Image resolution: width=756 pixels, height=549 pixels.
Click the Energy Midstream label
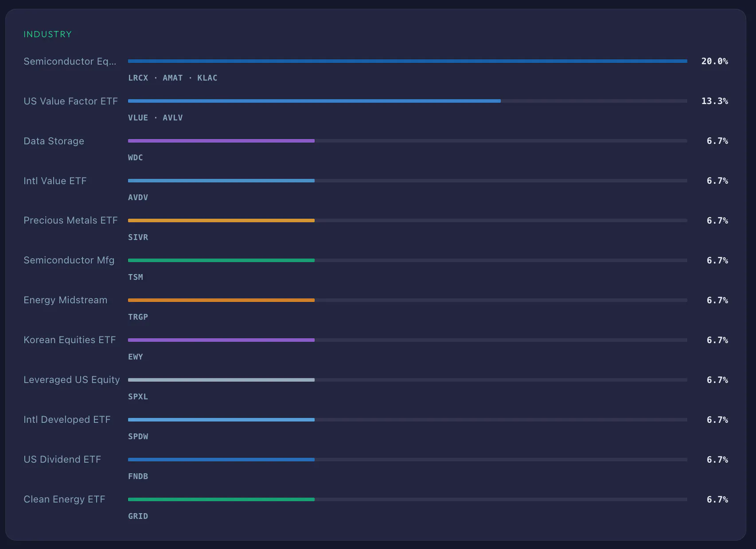65,300
